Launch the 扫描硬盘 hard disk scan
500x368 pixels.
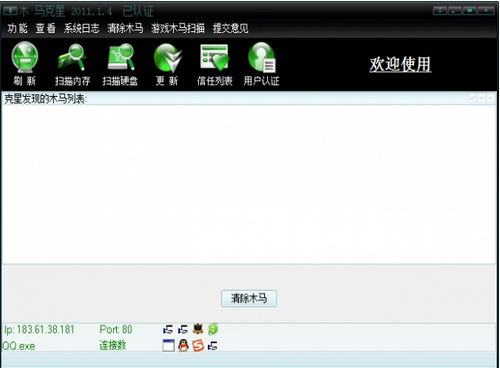pos(120,63)
